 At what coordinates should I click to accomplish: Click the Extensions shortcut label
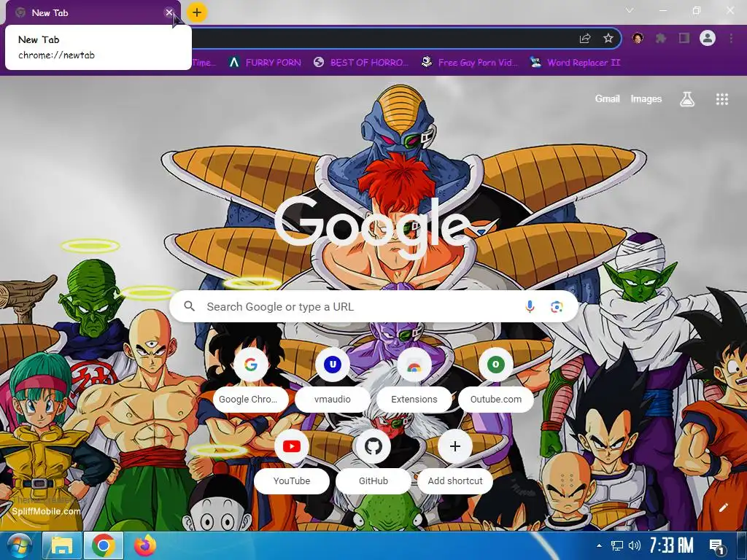point(414,399)
